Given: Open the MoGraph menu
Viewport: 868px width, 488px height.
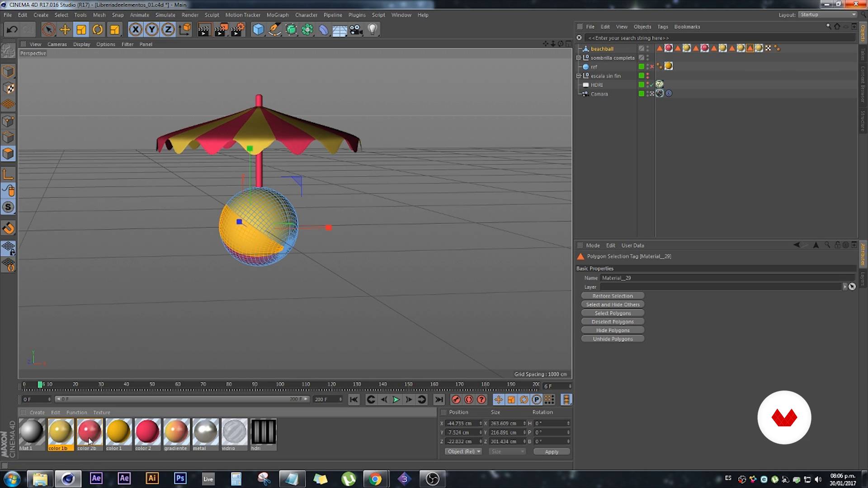Looking at the screenshot, I should (277, 15).
